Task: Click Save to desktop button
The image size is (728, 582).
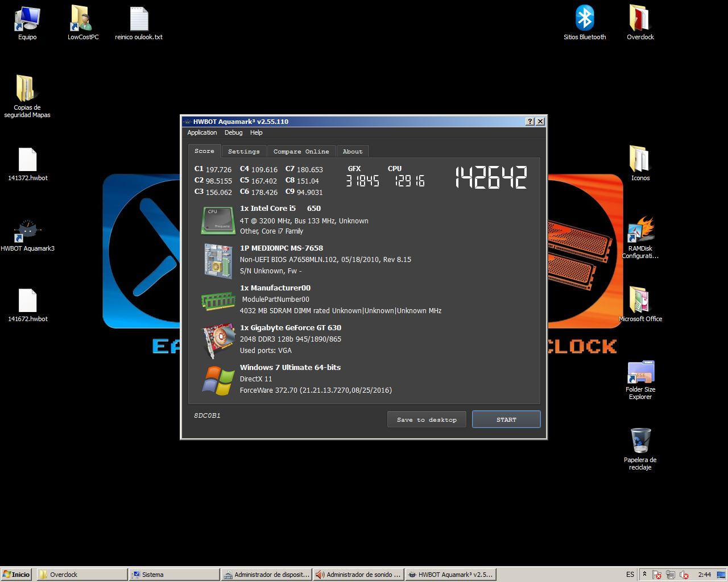Action: [427, 419]
